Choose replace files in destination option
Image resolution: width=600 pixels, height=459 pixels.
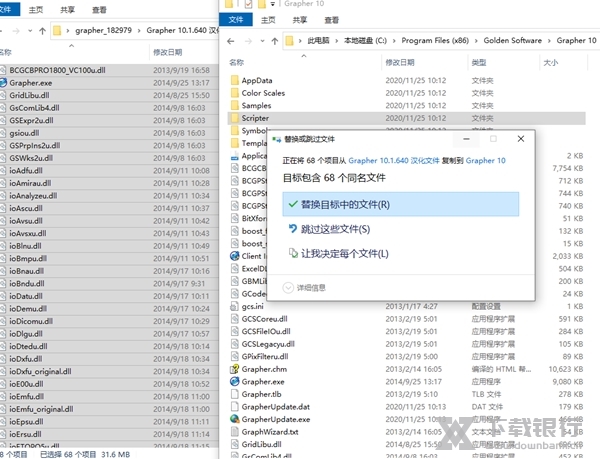pyautogui.click(x=401, y=205)
